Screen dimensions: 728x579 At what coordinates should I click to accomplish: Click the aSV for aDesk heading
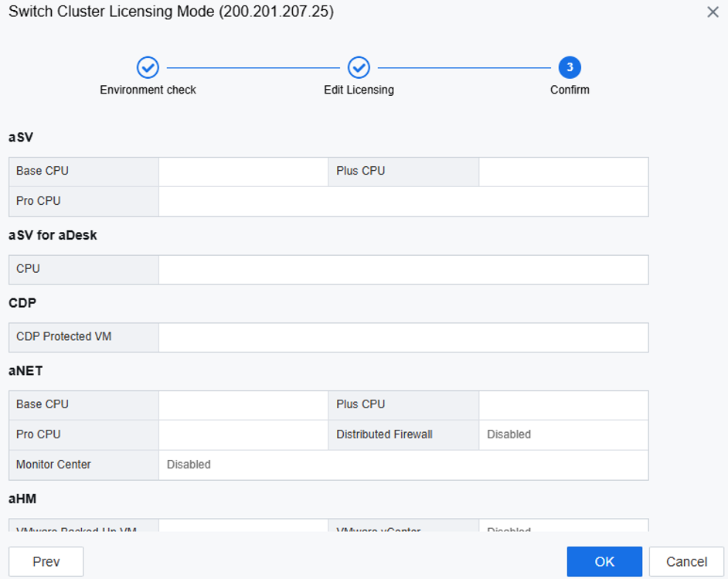pyautogui.click(x=53, y=236)
